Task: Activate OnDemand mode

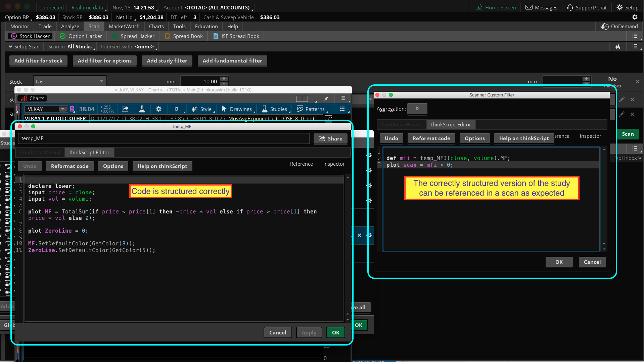Action: click(619, 26)
